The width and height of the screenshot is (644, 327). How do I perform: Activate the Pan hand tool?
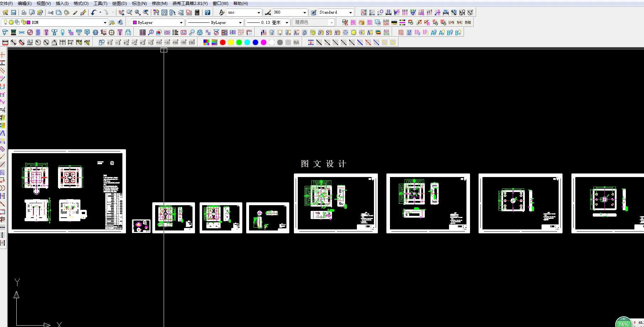[121, 12]
